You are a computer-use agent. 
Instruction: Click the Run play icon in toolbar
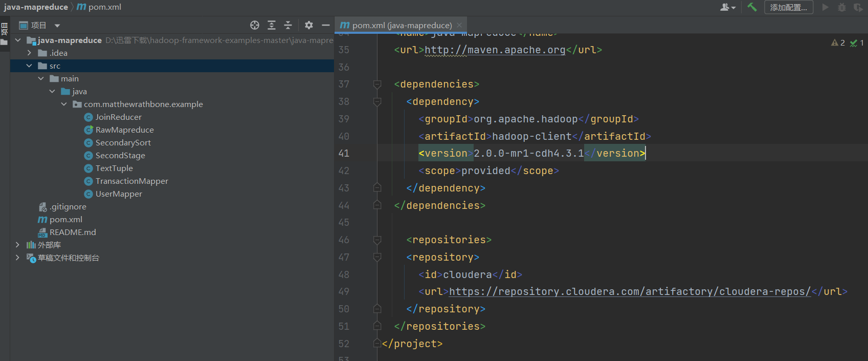tap(825, 7)
